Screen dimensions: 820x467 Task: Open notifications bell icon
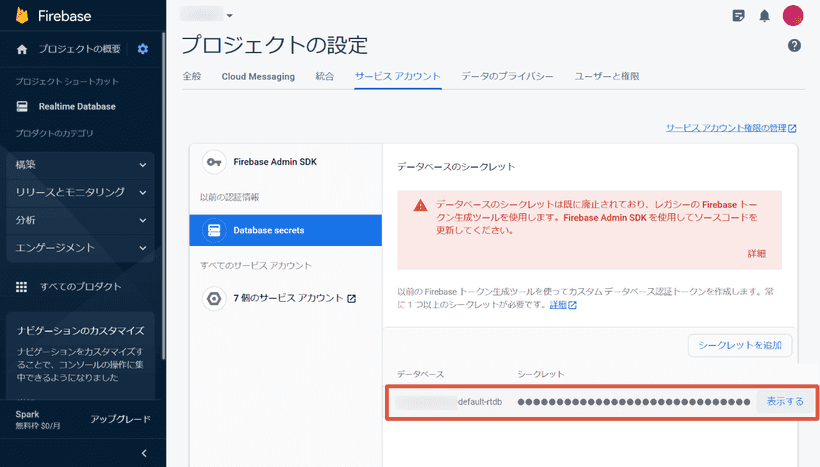[765, 16]
